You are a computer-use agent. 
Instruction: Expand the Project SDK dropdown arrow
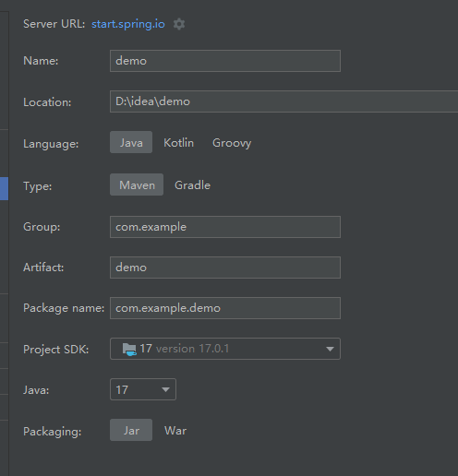point(330,349)
